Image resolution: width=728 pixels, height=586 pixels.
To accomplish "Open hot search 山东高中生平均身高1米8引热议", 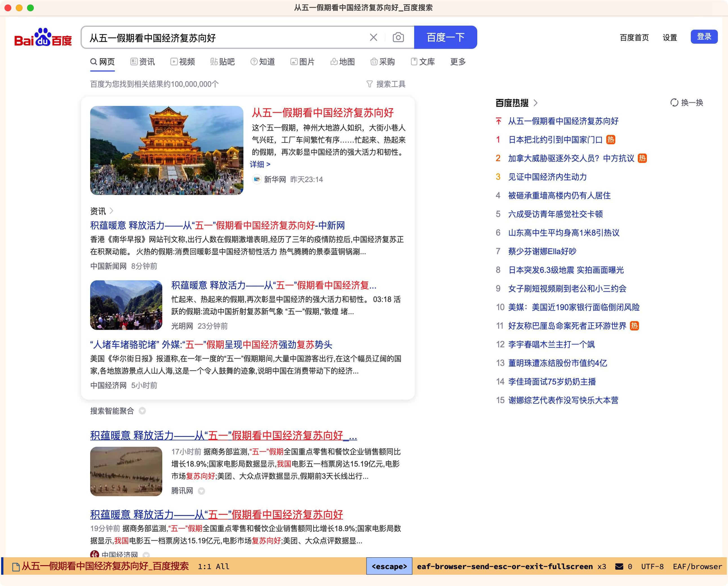I will [564, 232].
